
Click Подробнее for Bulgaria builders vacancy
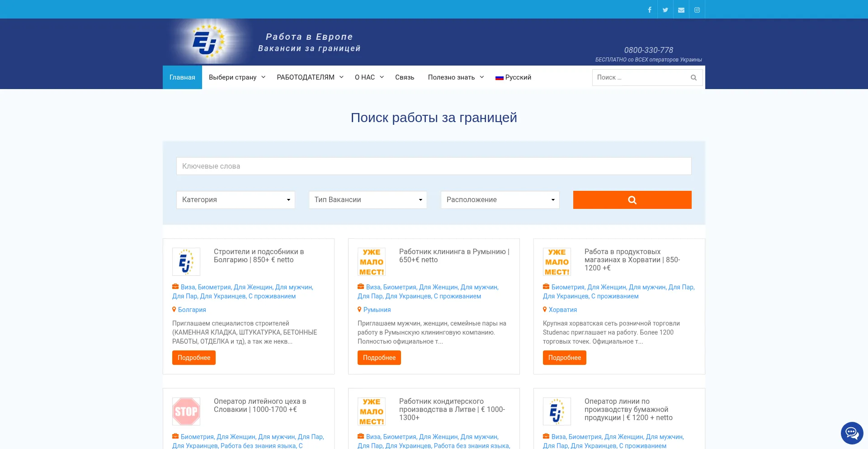193,358
